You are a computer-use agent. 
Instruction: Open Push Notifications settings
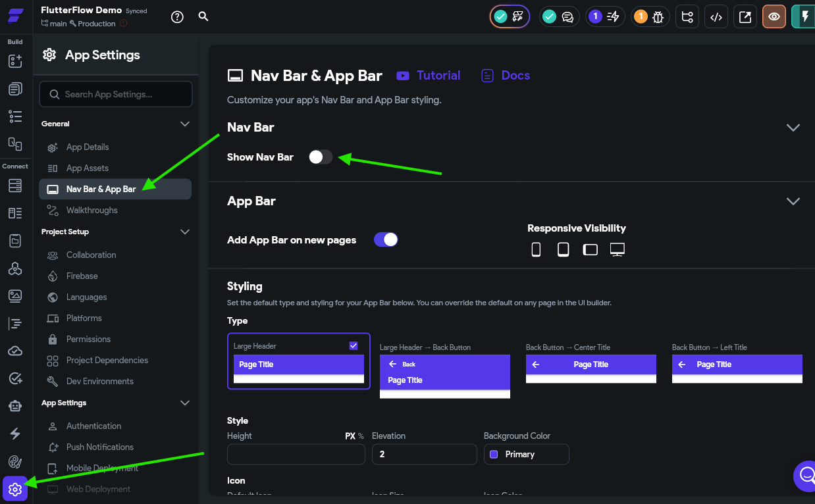coord(115,447)
